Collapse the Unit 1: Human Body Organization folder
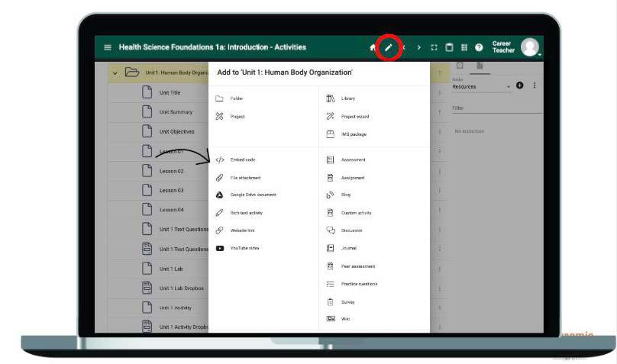This screenshot has width=617, height=364. click(115, 73)
